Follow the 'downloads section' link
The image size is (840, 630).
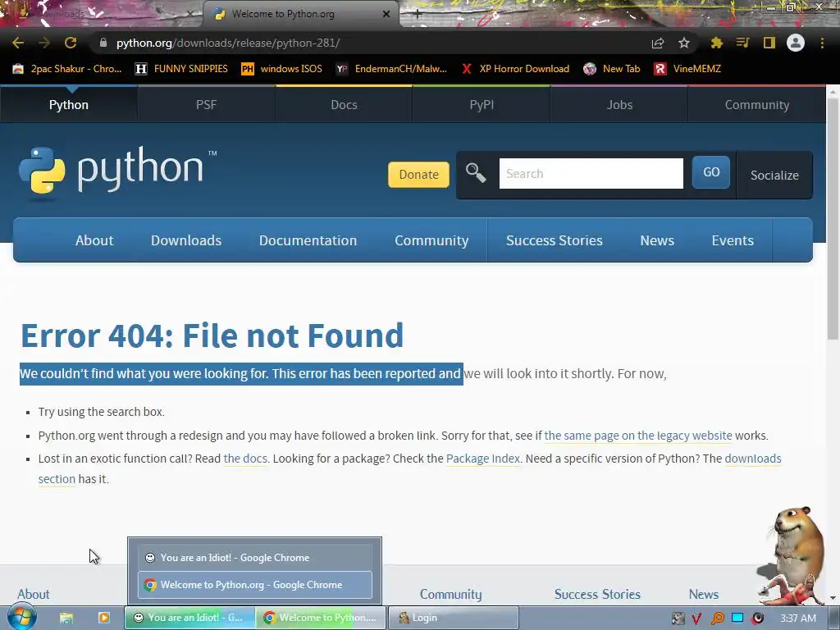pyautogui.click(x=753, y=459)
